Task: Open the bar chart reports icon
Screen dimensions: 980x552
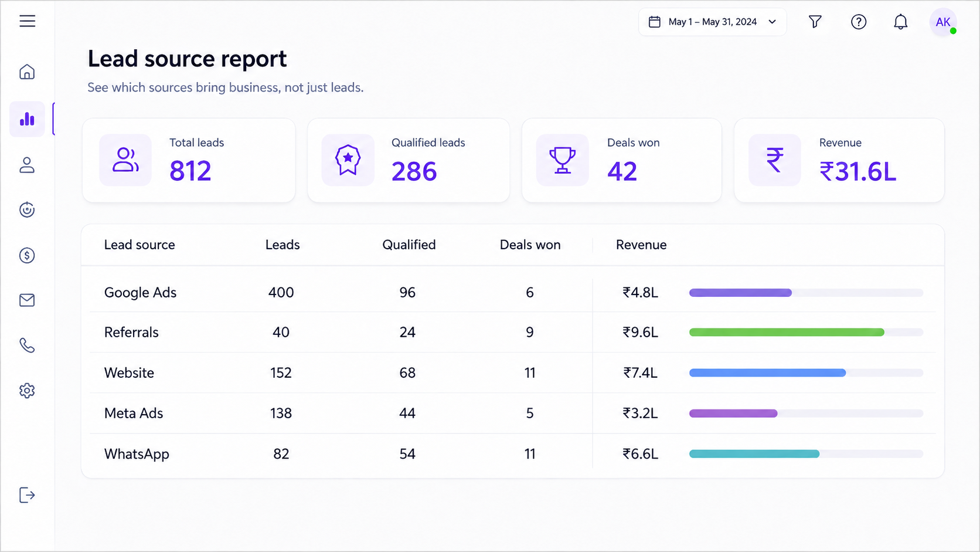Action: 27,119
